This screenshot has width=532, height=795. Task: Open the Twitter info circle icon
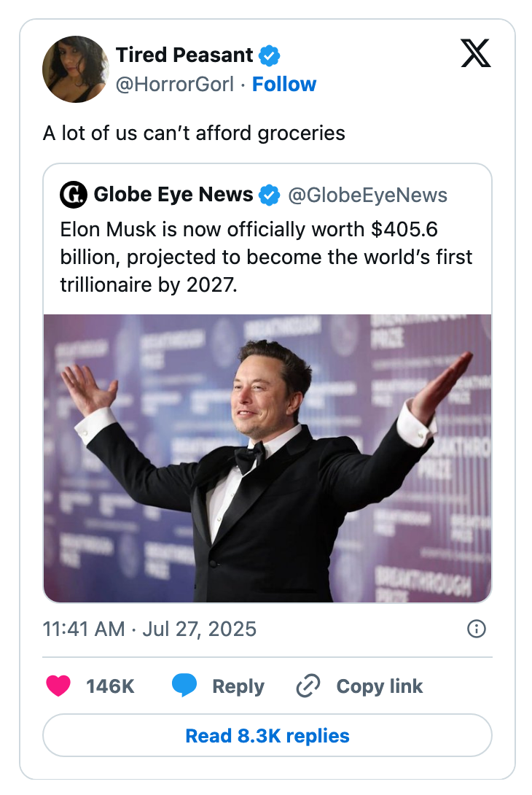point(476,629)
